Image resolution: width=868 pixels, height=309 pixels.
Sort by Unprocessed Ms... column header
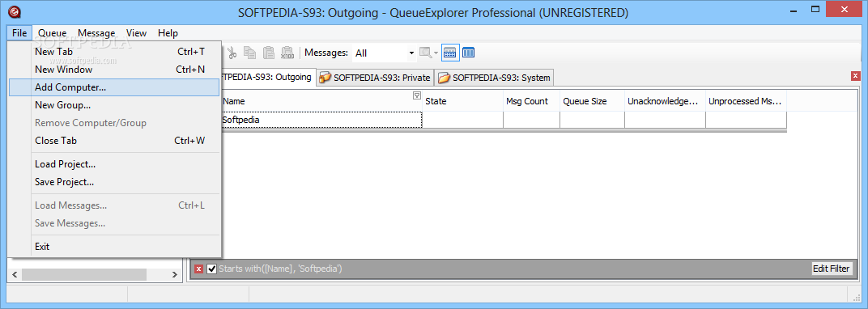click(746, 101)
